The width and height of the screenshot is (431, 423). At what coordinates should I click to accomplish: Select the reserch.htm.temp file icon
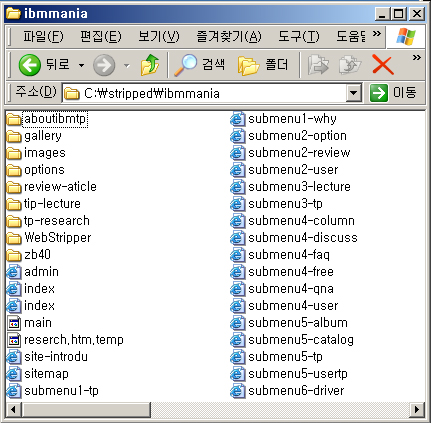[14, 340]
